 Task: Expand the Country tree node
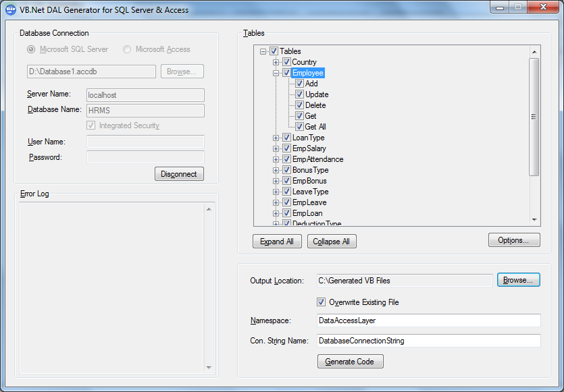coord(276,61)
